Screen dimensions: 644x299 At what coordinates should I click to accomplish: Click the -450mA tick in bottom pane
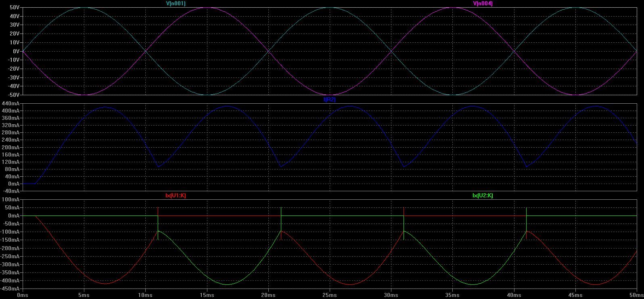(x=10, y=289)
